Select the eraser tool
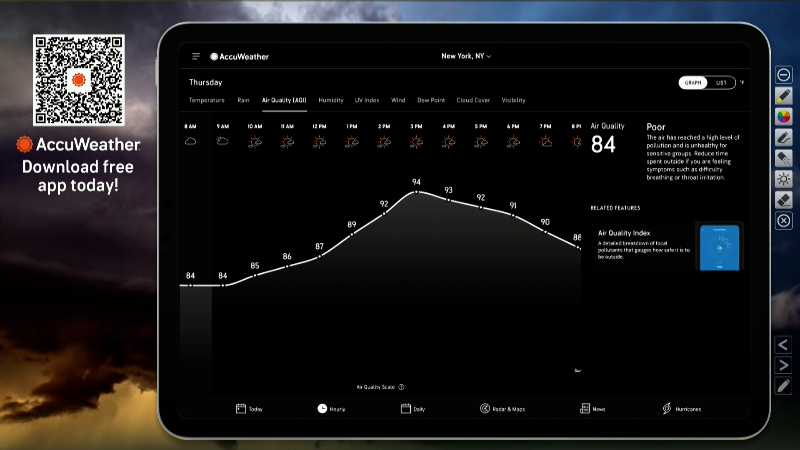 point(784,200)
